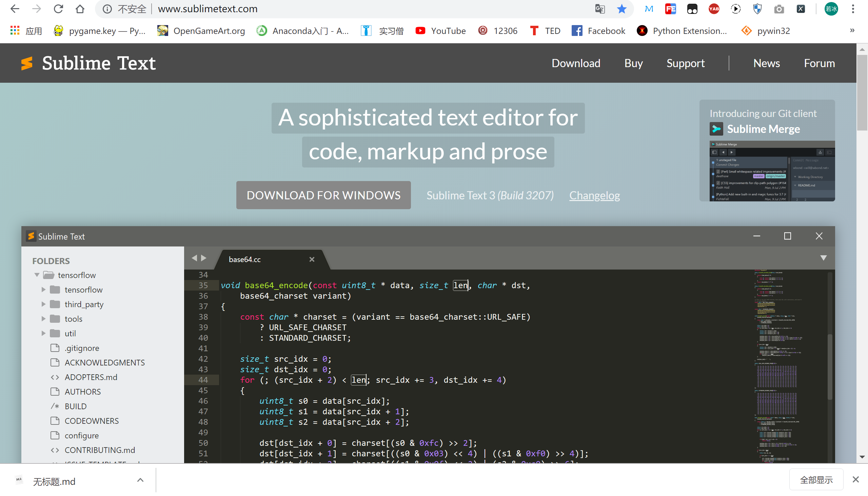The height and width of the screenshot is (496, 868).
Task: Click the code minimap
Action: (x=790, y=366)
